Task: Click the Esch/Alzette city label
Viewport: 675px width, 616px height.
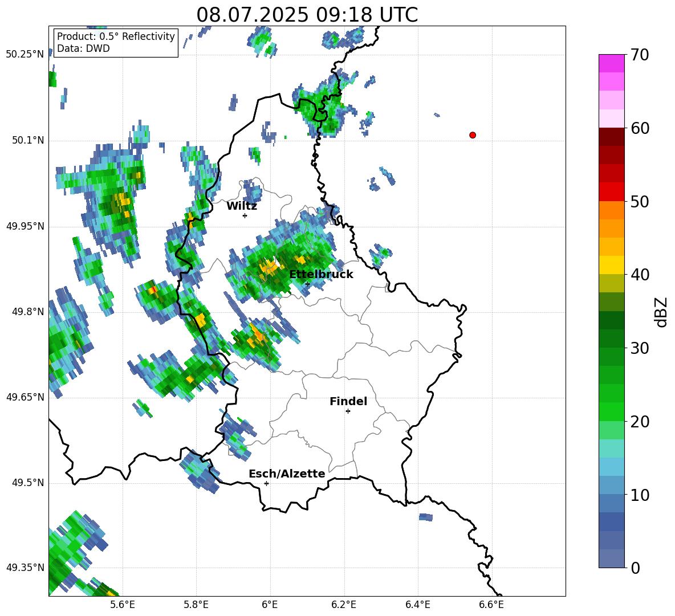Action: pyautogui.click(x=287, y=474)
